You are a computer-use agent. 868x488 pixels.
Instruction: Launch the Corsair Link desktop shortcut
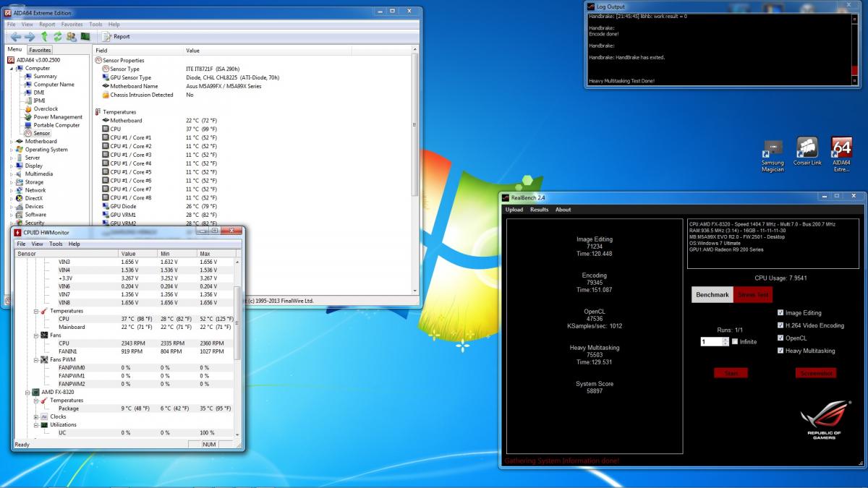[x=807, y=152]
